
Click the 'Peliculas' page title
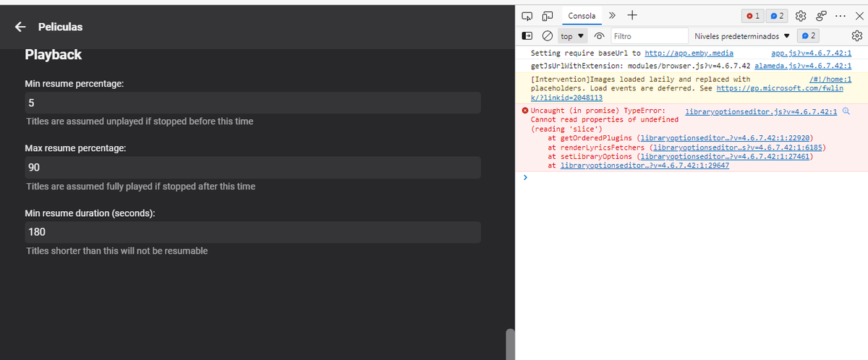click(60, 27)
